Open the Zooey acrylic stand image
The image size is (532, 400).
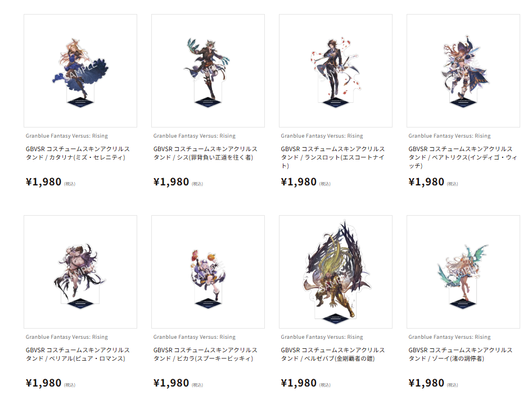(463, 272)
